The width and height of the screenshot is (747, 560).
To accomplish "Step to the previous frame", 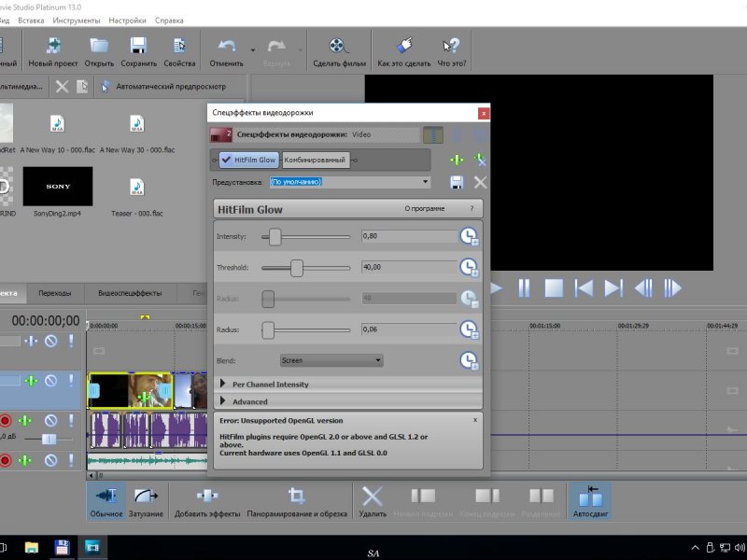I will click(643, 288).
